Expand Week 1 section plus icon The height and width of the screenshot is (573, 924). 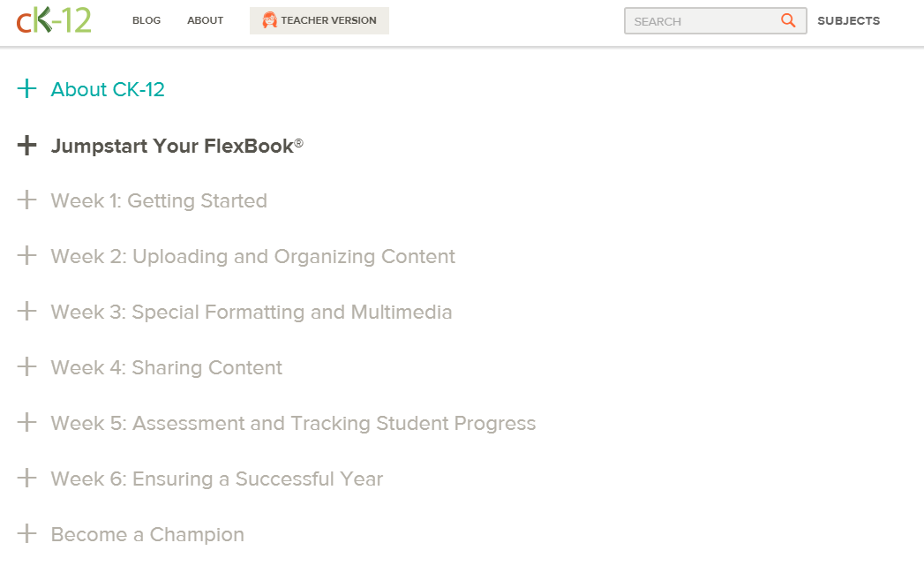tap(27, 200)
